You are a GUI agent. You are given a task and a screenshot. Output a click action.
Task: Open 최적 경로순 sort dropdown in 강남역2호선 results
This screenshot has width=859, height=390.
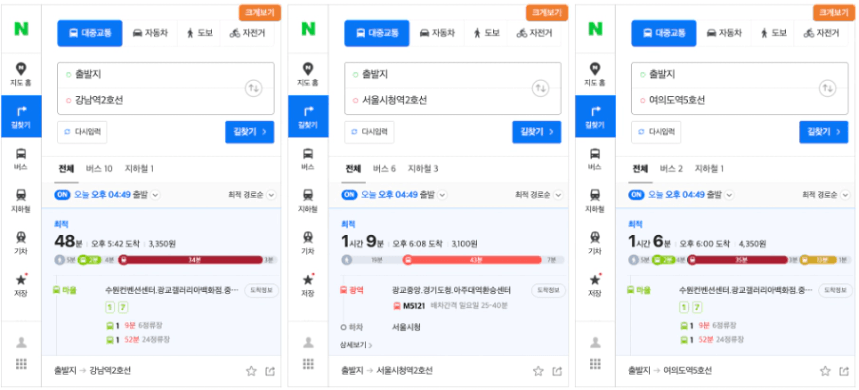(252, 194)
